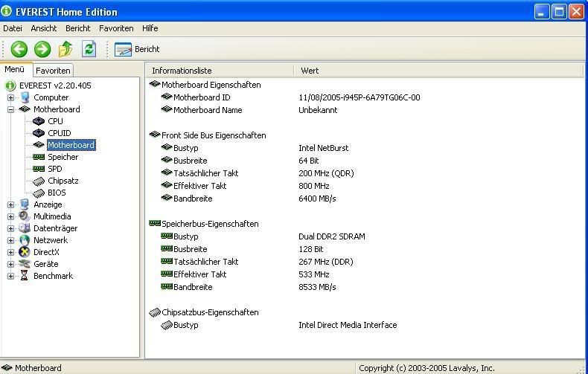588x374 pixels.
Task: Click the Multimedia speaker icon
Action: 25,216
